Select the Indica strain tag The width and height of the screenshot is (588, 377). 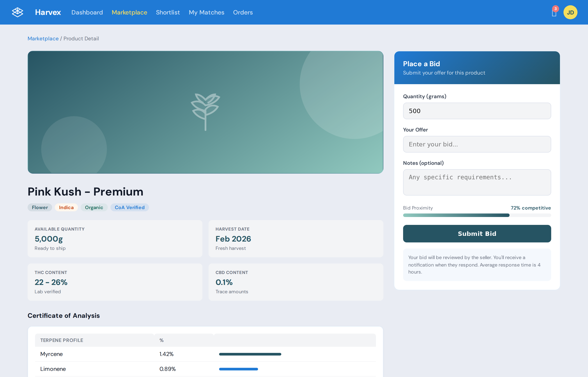(66, 207)
